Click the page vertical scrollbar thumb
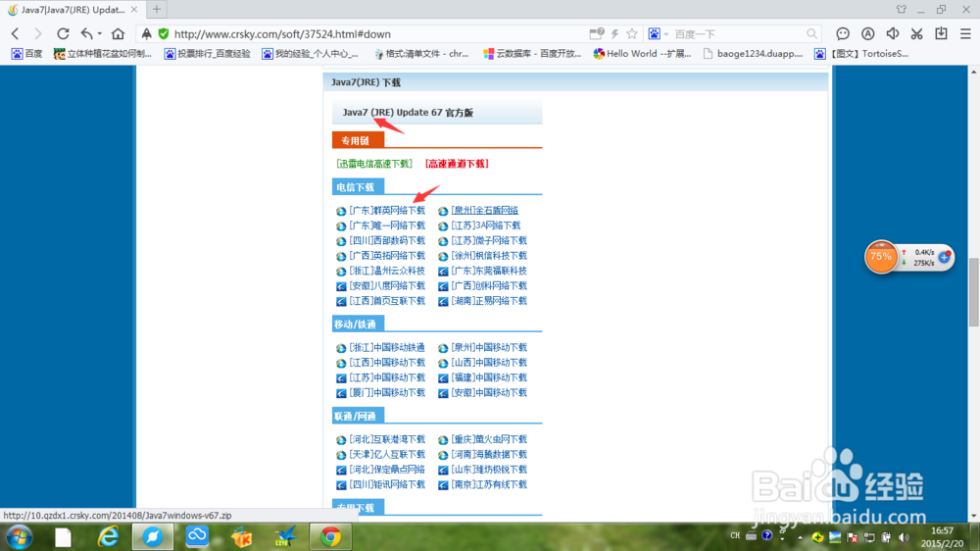 tap(974, 291)
